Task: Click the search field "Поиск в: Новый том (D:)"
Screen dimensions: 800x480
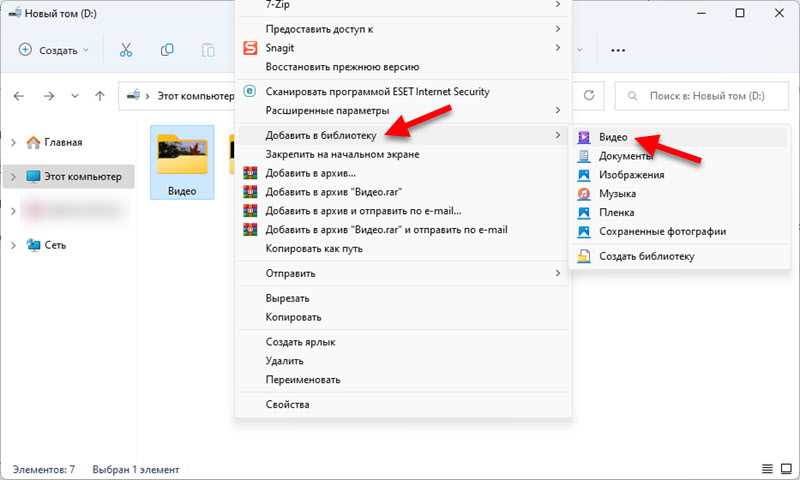Action: point(702,96)
